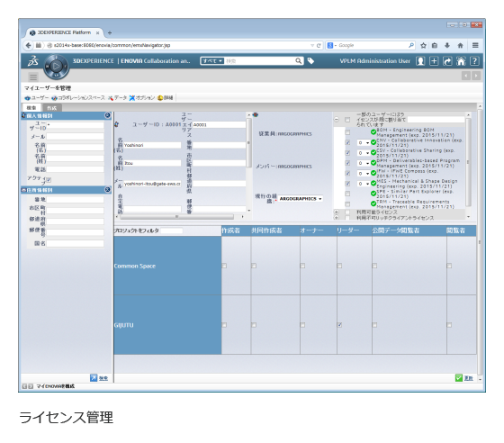Open the user profile icon in header
Viewport: 504px width, 443px height.
tap(420, 60)
